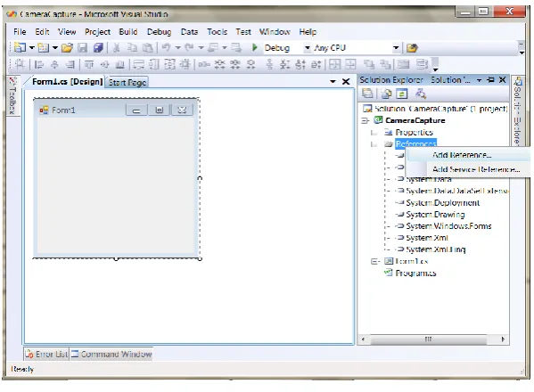
Task: Open Solution Explorer window position dropdown
Action: tap(479, 80)
